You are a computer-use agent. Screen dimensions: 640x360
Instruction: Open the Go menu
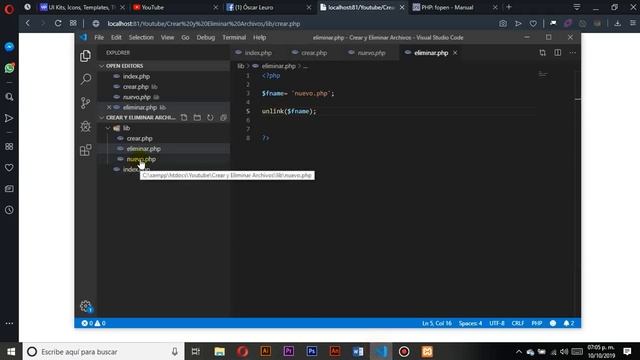[x=185, y=37]
